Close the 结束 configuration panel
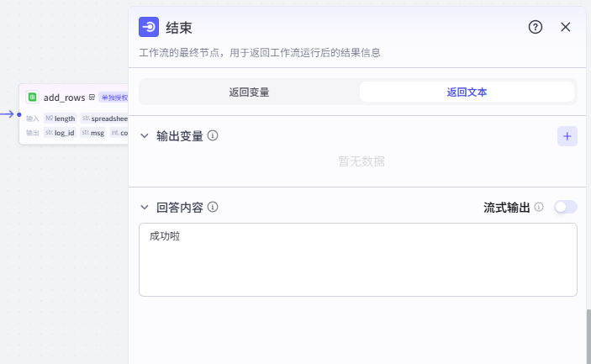This screenshot has width=591, height=364. point(566,27)
